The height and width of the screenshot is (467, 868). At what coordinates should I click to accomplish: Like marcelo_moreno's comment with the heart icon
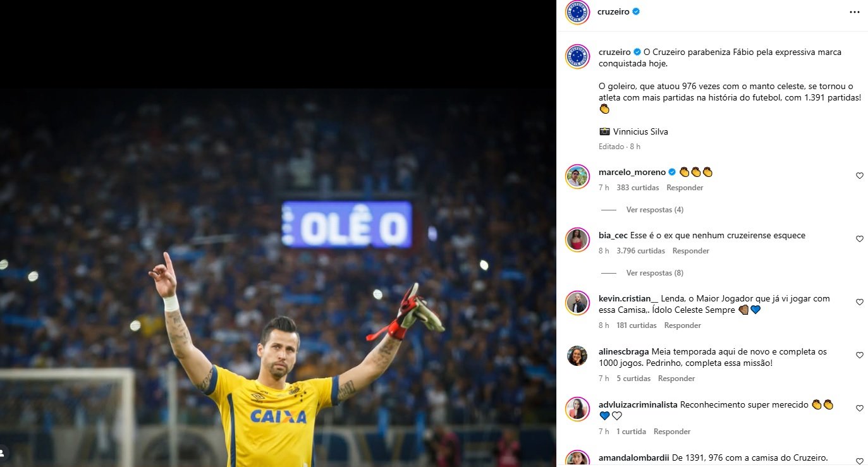pyautogui.click(x=859, y=176)
